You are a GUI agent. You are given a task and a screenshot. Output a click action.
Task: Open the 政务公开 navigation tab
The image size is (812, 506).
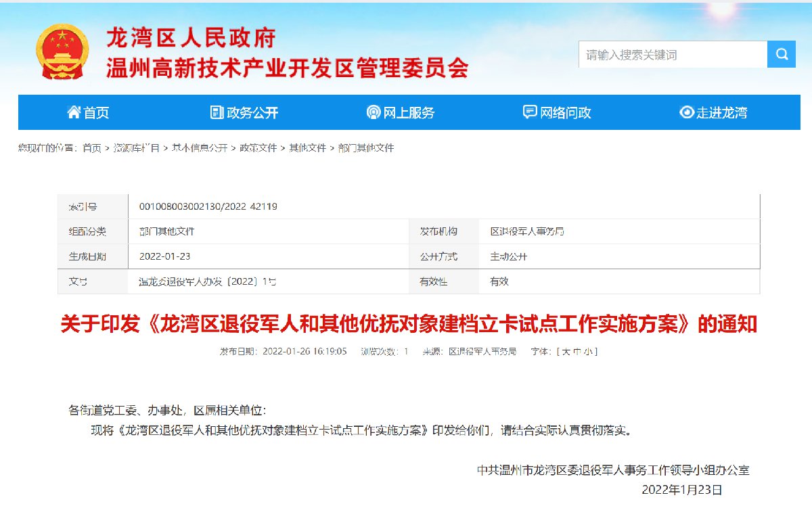pos(244,112)
